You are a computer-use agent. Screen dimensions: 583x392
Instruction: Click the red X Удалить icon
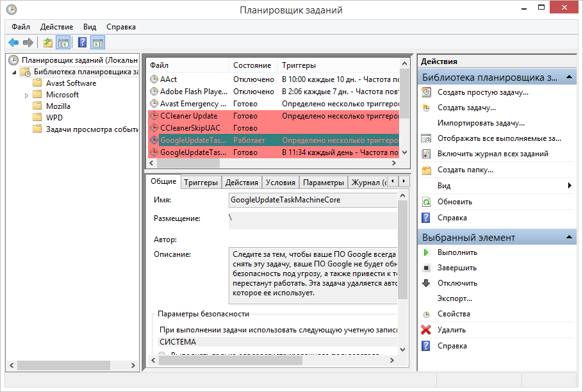(426, 330)
